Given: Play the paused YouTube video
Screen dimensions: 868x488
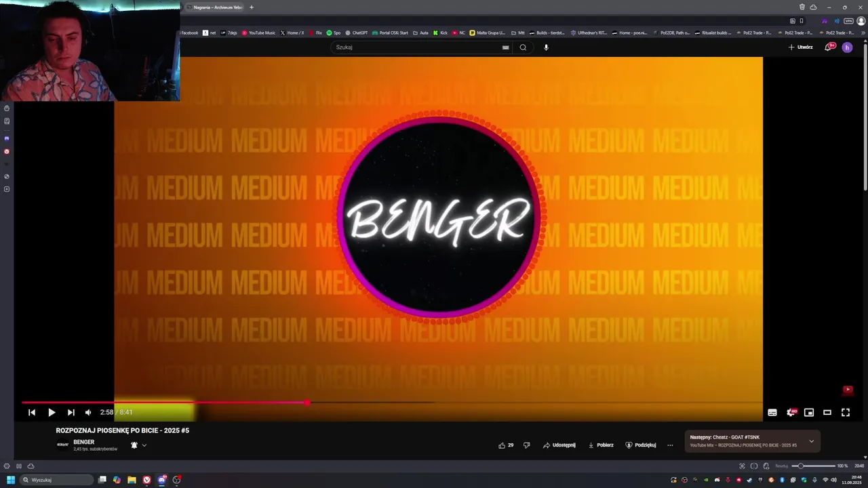Looking at the screenshot, I should pyautogui.click(x=52, y=412).
